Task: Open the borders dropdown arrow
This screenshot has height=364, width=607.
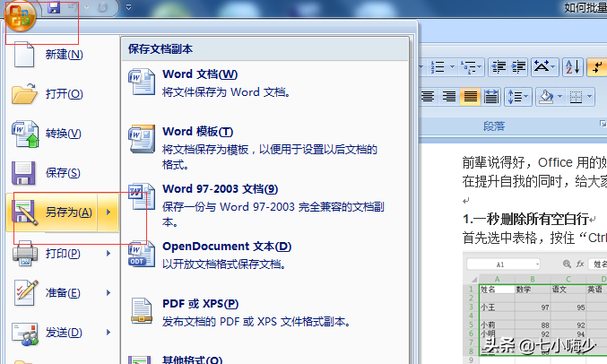Action: coord(590,97)
